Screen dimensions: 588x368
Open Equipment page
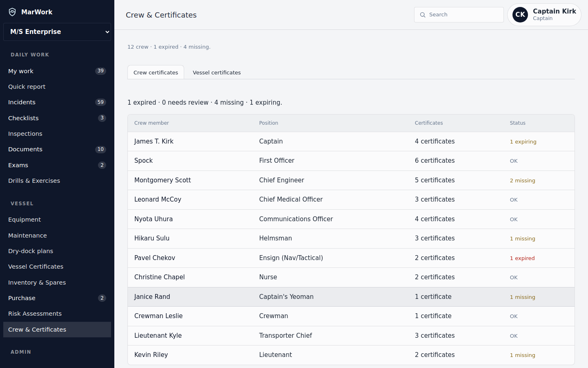(57, 220)
